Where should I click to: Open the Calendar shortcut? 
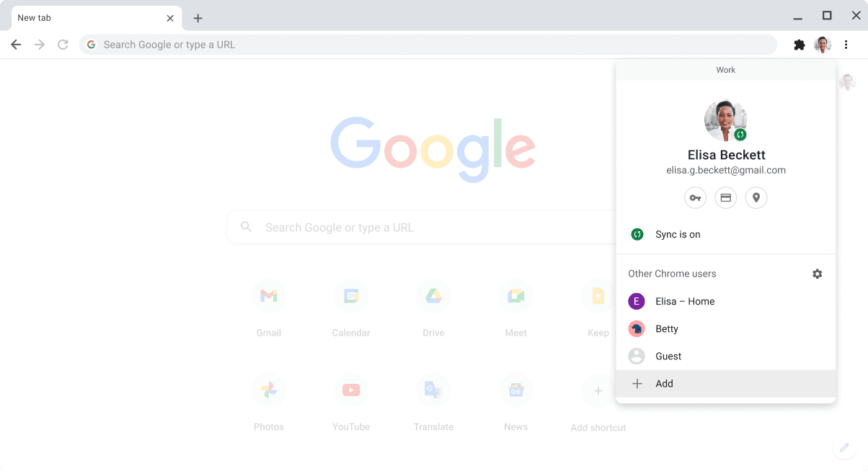pyautogui.click(x=351, y=308)
